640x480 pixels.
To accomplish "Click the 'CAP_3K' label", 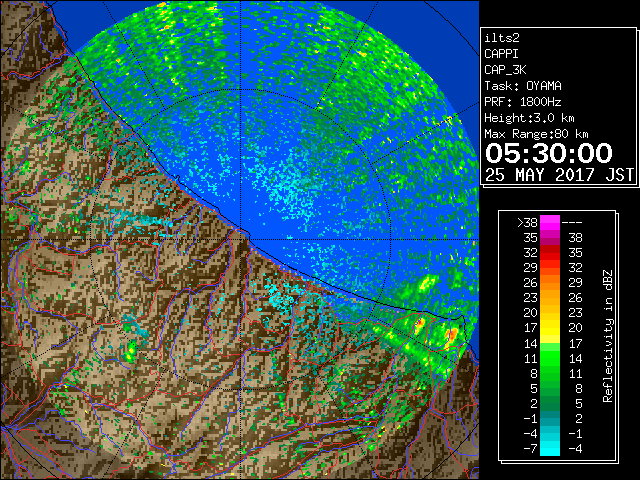I will (505, 70).
